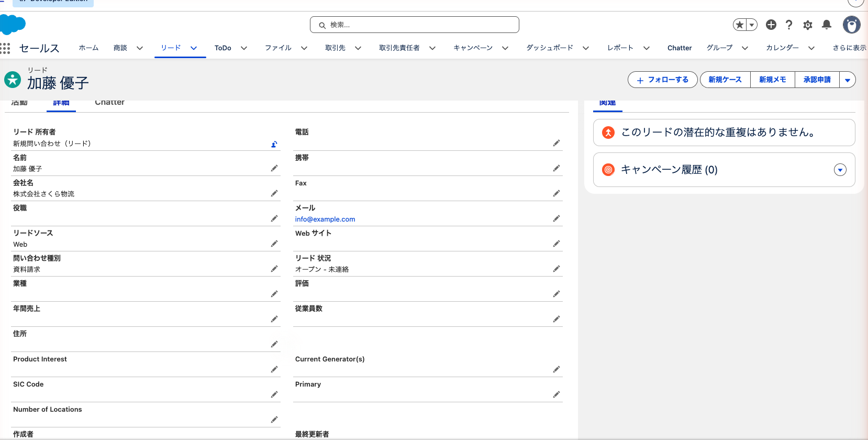The height and width of the screenshot is (440, 868).
Task: Open the 取引先 navigation tab
Action: [x=335, y=48]
